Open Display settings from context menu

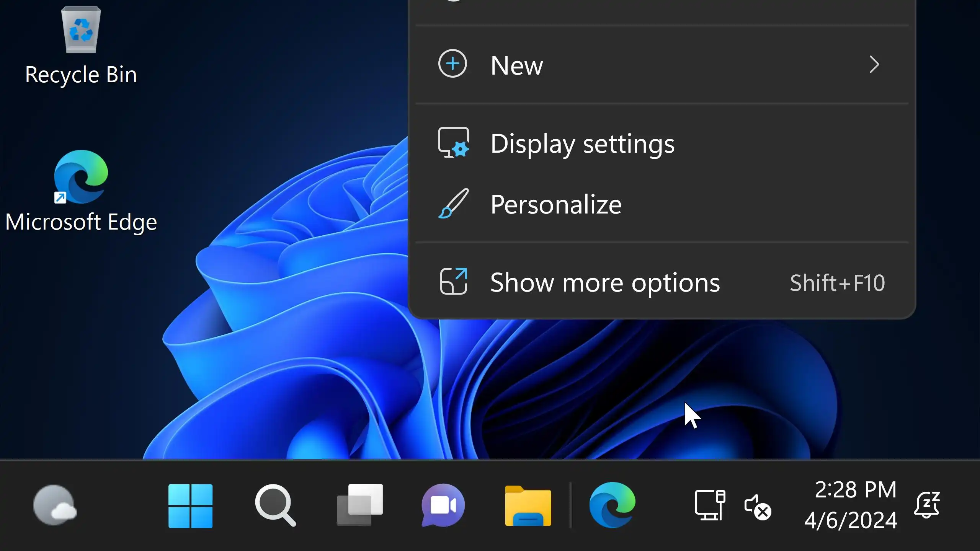tap(582, 144)
